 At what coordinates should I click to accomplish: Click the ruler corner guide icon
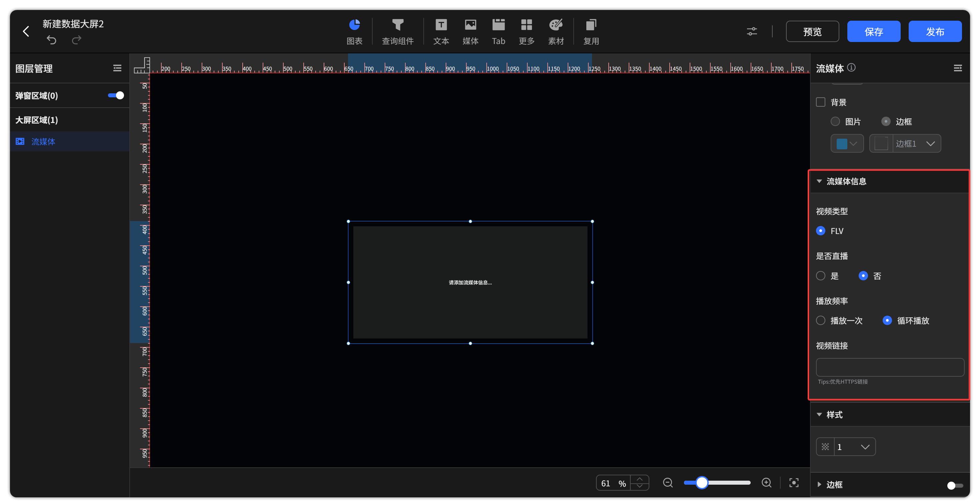tap(142, 65)
